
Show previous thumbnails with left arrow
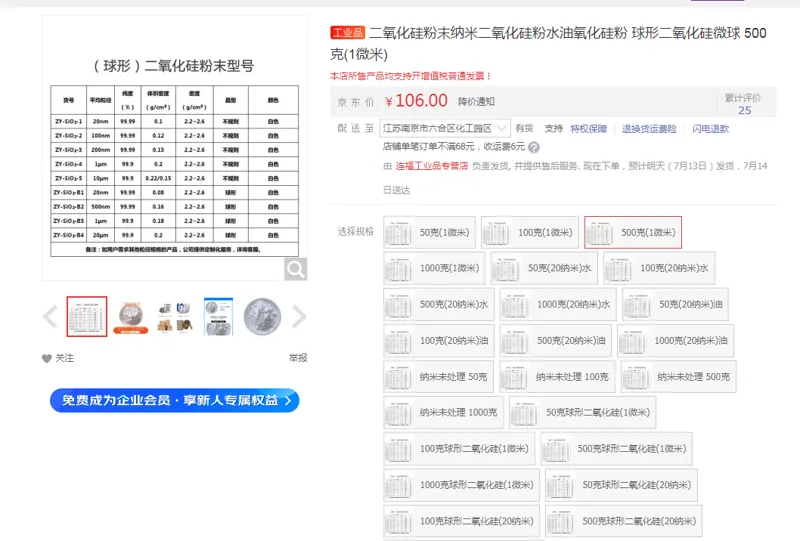(x=51, y=316)
